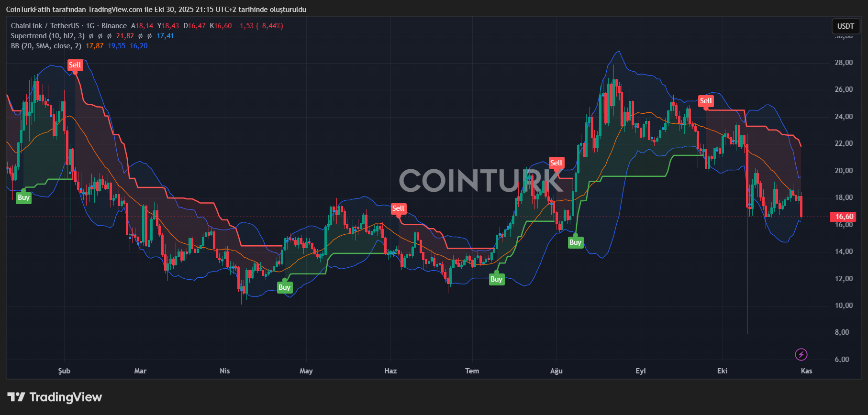Open the USDT currency selector
868x415 pixels.
pos(845,26)
